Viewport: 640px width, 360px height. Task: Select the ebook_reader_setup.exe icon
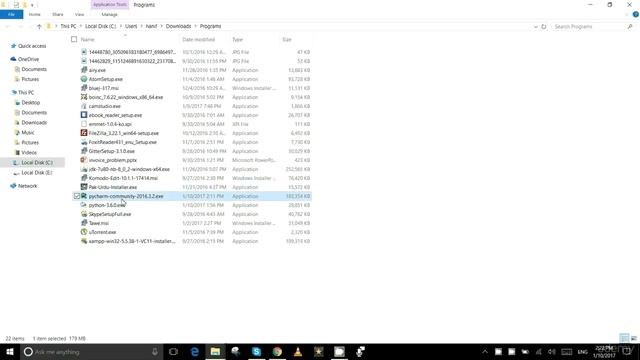[84, 115]
